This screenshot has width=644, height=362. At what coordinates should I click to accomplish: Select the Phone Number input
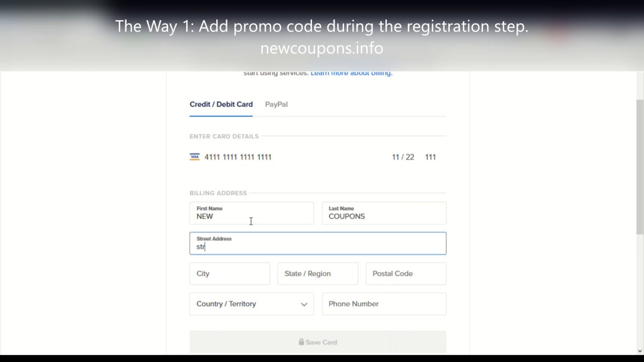(x=384, y=304)
